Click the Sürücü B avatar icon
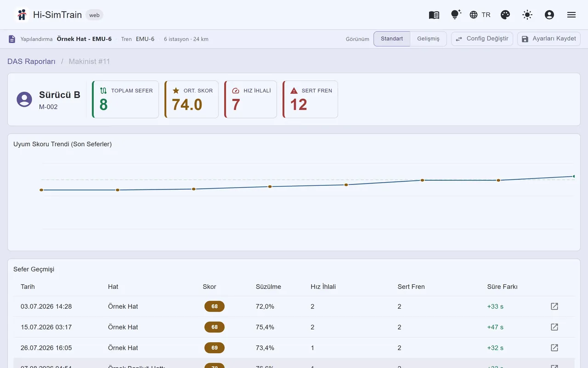Viewport: 588px width, 368px height. (24, 99)
